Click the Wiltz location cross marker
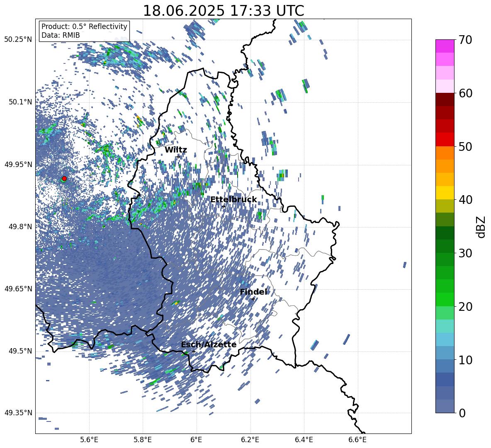Viewport: 491px width, 448px height. click(178, 157)
